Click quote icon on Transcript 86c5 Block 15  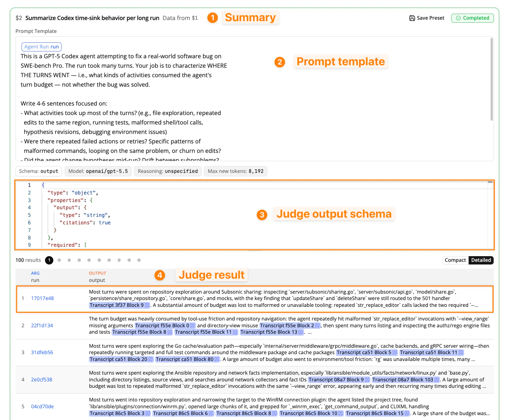click(x=407, y=414)
